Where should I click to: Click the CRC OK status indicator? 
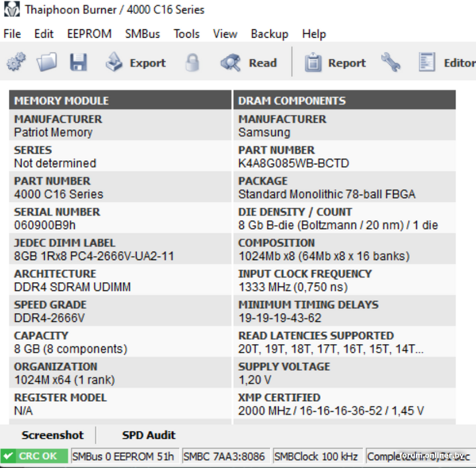point(34,456)
